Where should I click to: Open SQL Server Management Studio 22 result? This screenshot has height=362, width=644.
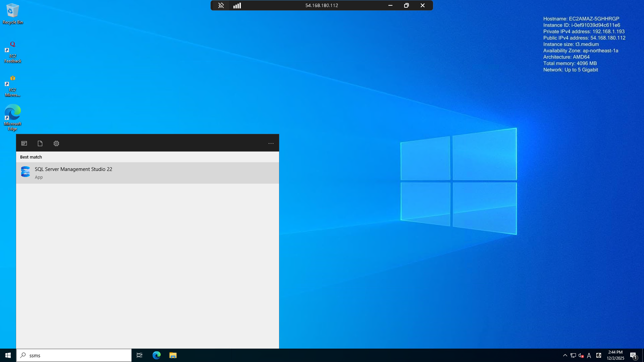click(x=73, y=173)
